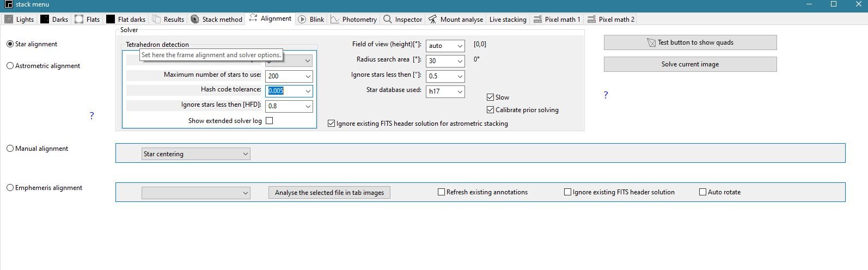Open the Radius search area dropdown

460,61
